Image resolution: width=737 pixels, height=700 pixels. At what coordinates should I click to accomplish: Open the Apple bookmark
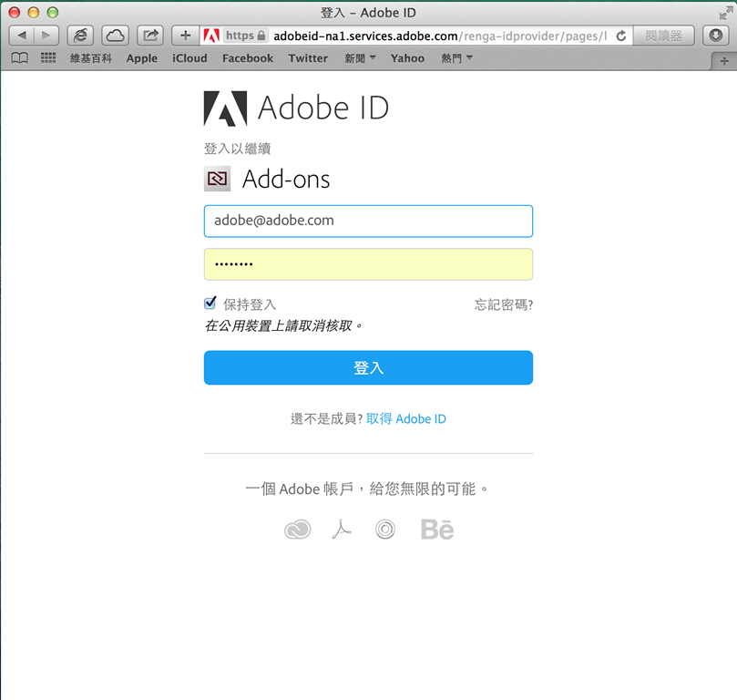tap(142, 58)
